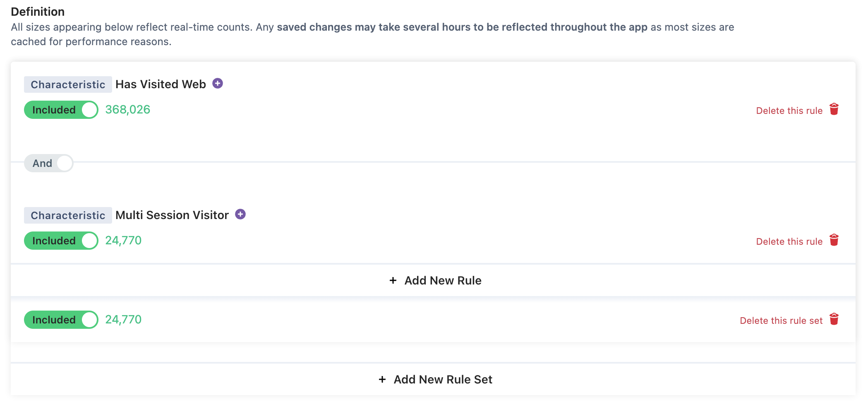Viewport: 868px width, 405px height.
Task: Switch the And operator toggle
Action: (x=49, y=163)
